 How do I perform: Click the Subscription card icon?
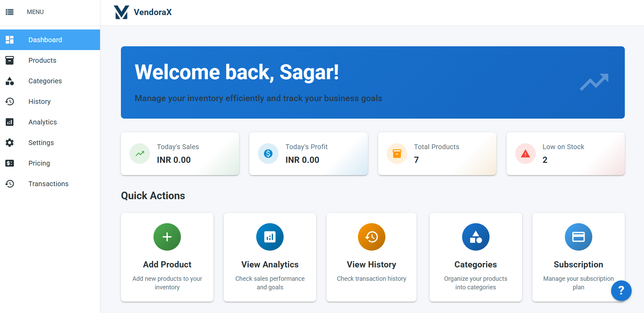tap(578, 237)
